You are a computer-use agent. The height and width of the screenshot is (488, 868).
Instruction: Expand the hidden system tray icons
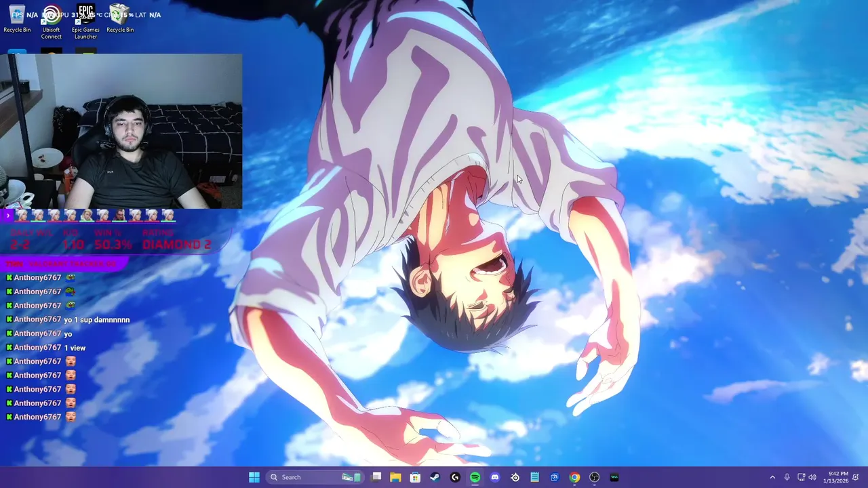pyautogui.click(x=772, y=477)
